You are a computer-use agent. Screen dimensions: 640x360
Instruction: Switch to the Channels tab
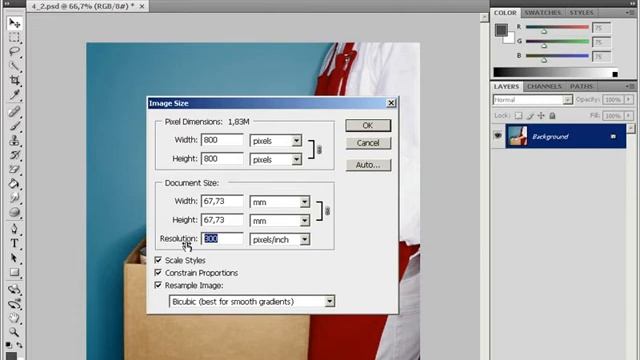544,87
